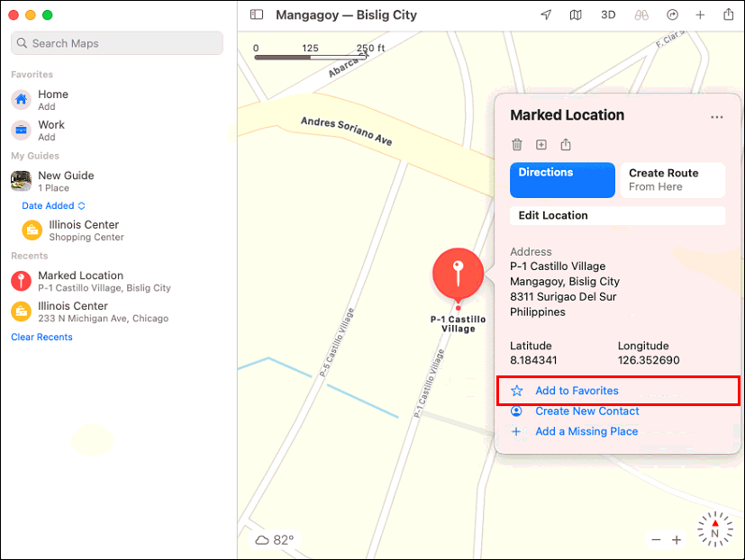745x560 pixels.
Task: Click the plus icon in the toolbar
Action: coord(700,15)
